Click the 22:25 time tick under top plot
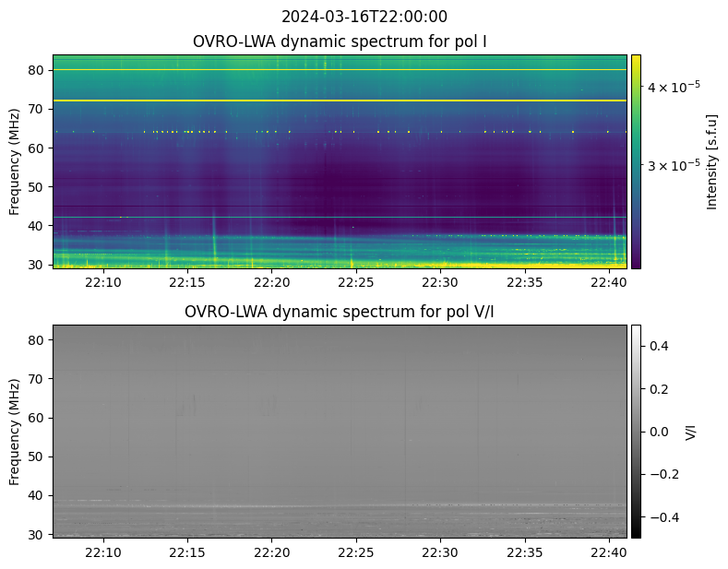The image size is (728, 569). pyautogui.click(x=355, y=282)
